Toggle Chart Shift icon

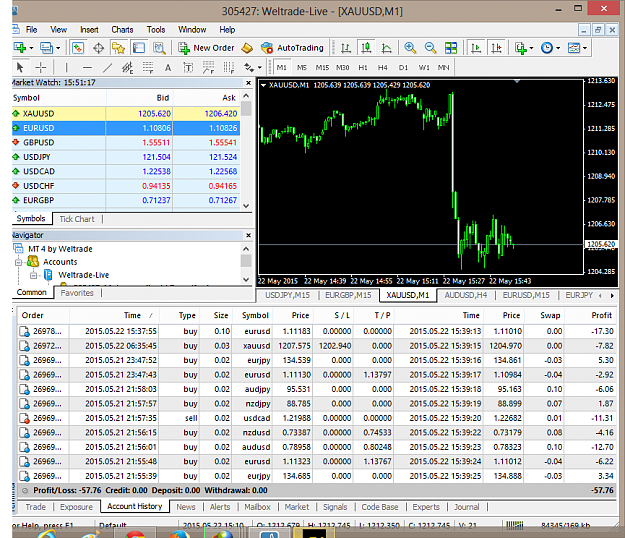496,48
